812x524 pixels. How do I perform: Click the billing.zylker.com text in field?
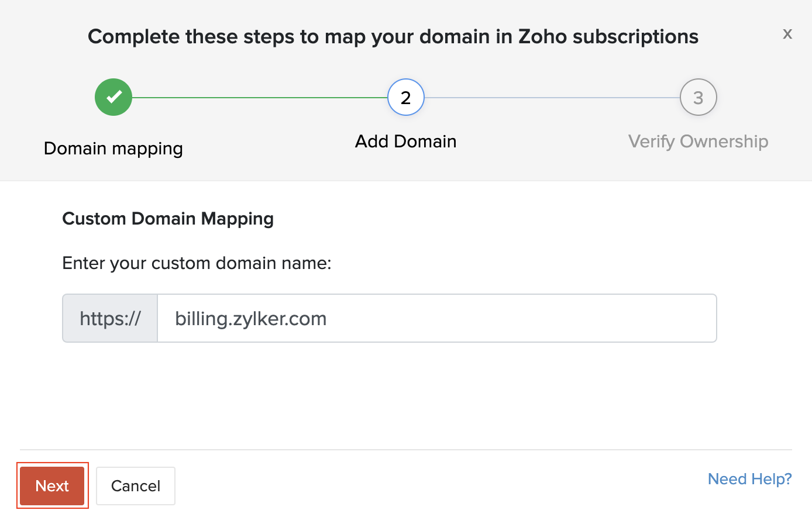(251, 319)
